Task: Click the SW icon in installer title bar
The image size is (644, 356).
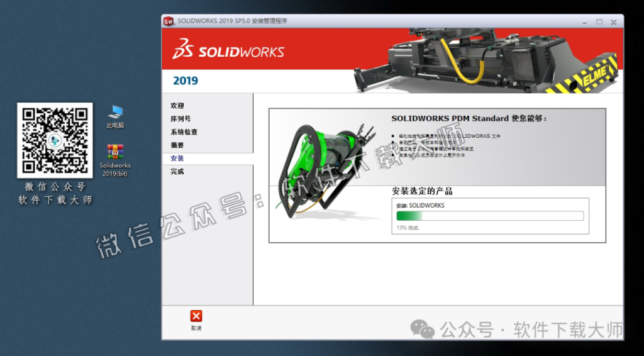Action: 168,22
